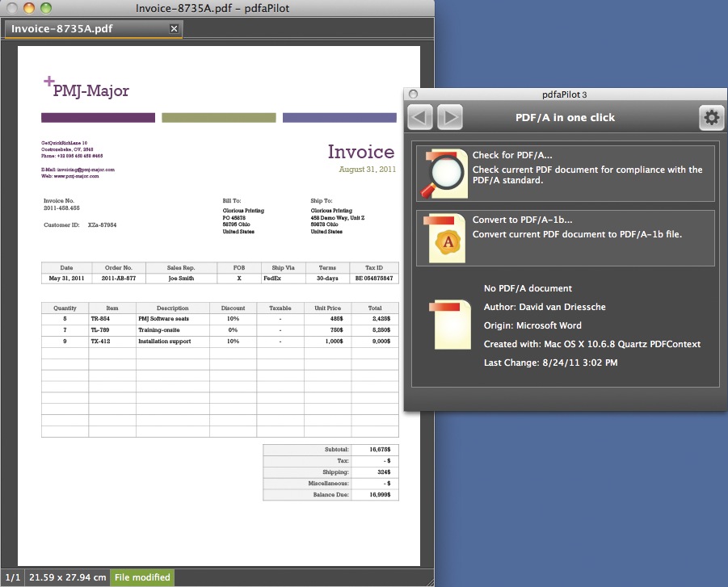This screenshot has height=587, width=728.
Task: Click the purple color bar in invoice
Action: pyautogui.click(x=98, y=118)
